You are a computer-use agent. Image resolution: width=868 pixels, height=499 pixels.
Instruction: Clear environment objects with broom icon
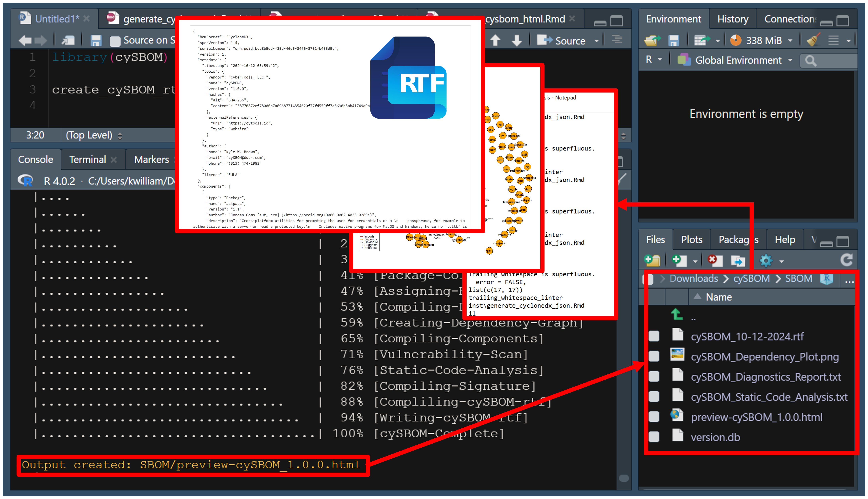813,40
